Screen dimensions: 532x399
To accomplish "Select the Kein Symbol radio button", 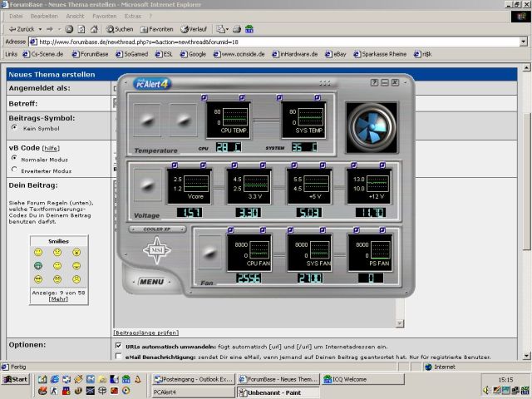I will coord(14,128).
